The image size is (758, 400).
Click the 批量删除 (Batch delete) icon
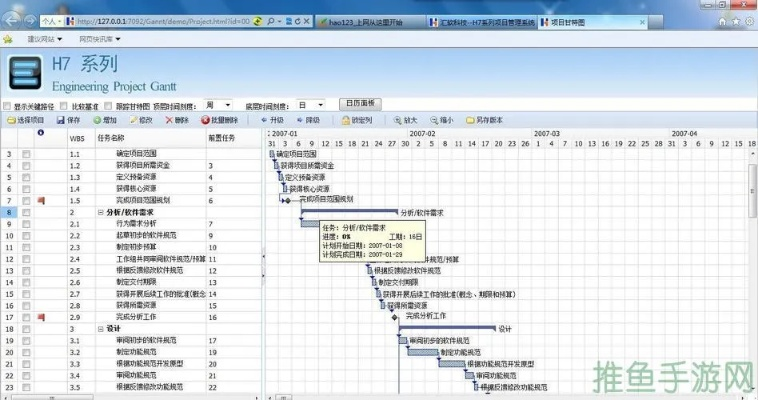(x=203, y=120)
